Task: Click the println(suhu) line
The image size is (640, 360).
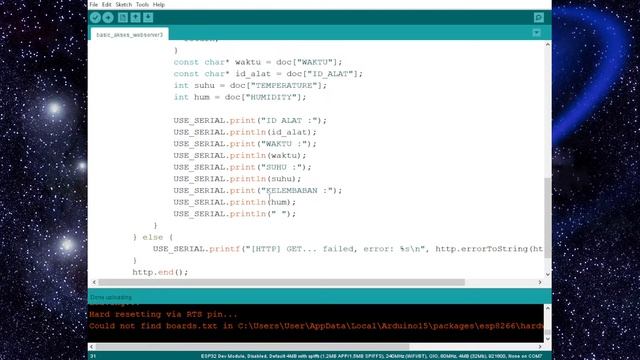Action: point(237,179)
